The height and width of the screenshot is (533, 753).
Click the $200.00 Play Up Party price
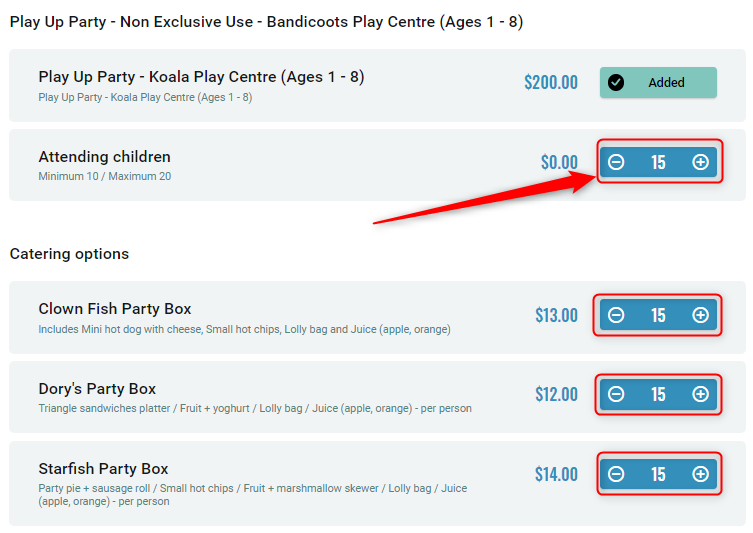551,82
